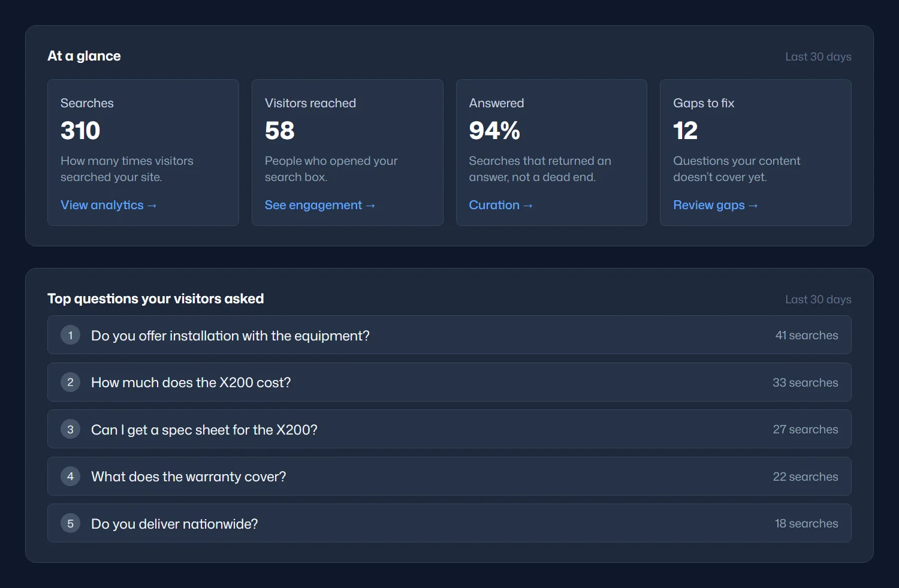Click the 94% answered value
The height and width of the screenshot is (588, 899).
494,131
